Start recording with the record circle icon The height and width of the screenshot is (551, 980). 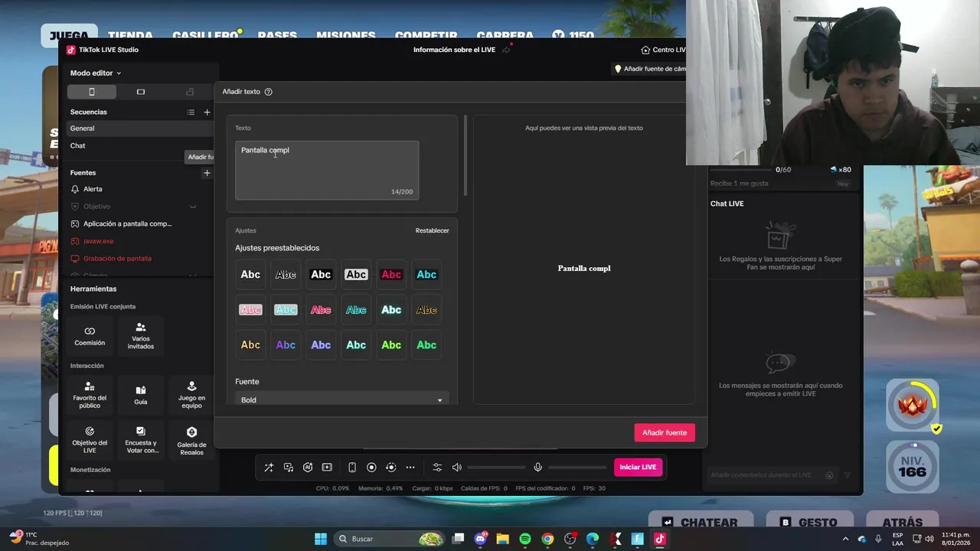tap(371, 468)
